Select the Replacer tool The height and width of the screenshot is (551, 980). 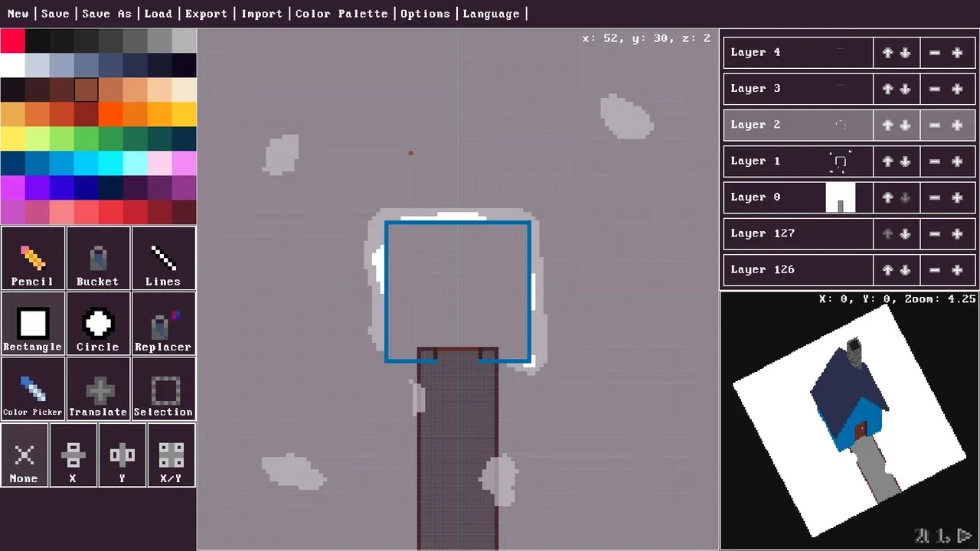pyautogui.click(x=163, y=324)
